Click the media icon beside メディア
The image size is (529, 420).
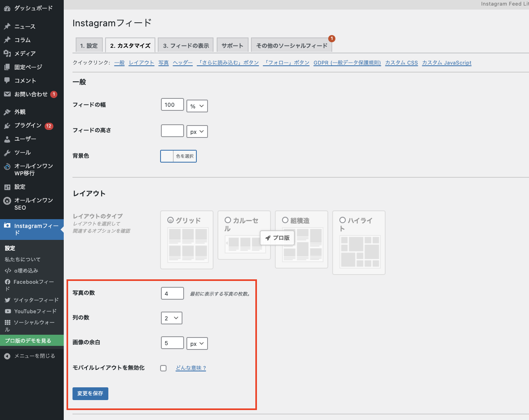point(7,53)
